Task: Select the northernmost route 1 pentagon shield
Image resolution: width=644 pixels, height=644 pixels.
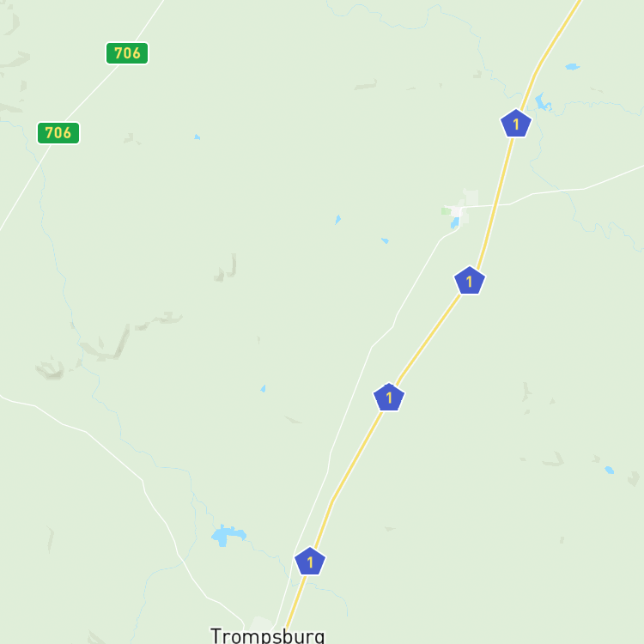Action: [x=516, y=123]
